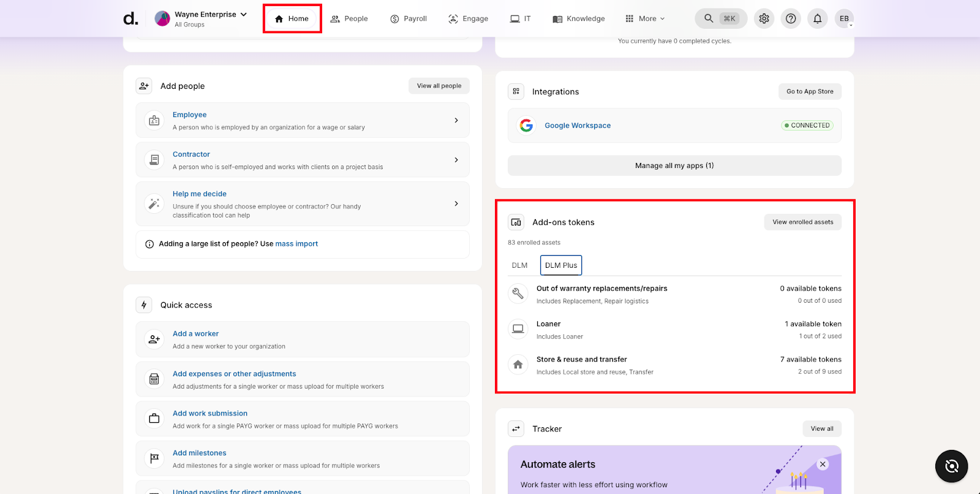Open the notifications bell

click(x=818, y=18)
